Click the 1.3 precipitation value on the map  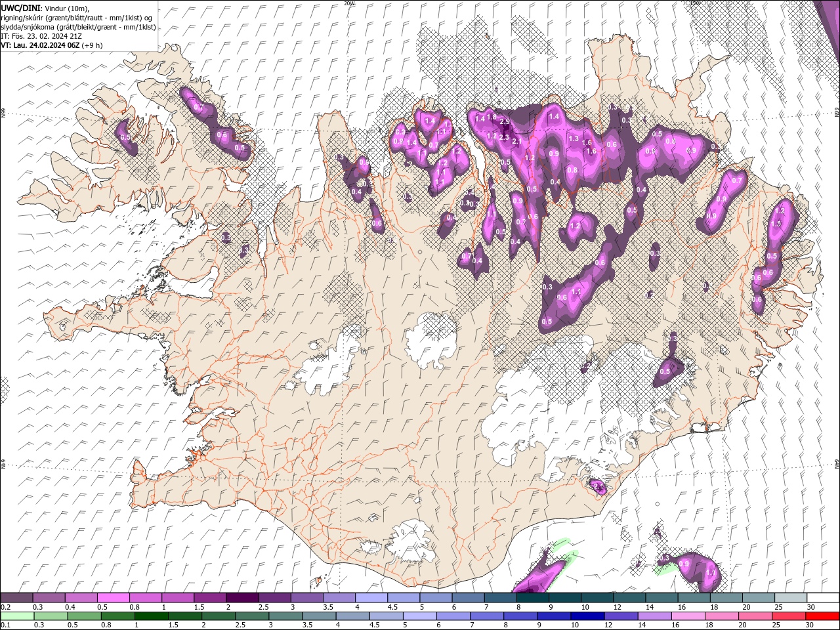(x=574, y=139)
